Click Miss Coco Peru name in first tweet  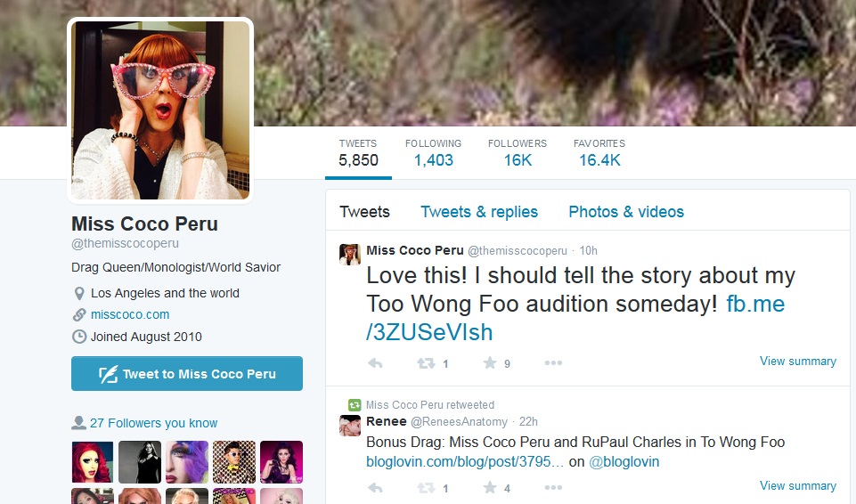(415, 250)
